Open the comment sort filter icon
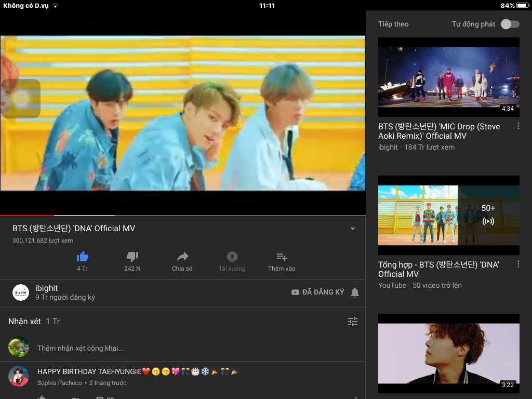This screenshot has height=399, width=532. pos(353,322)
